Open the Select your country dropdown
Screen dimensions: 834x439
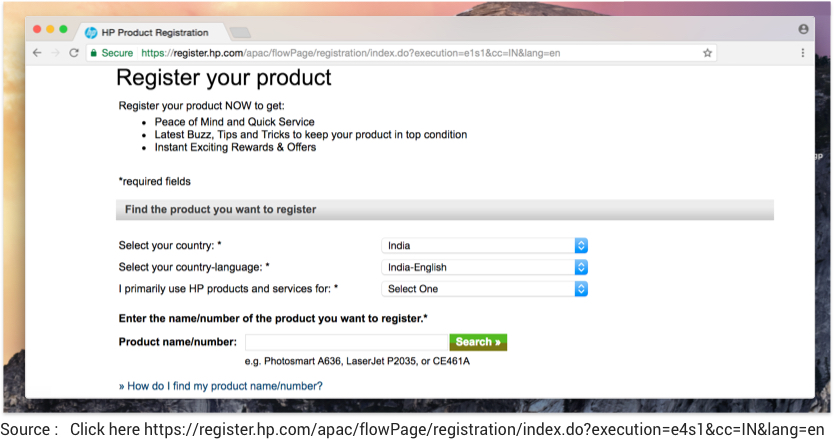tap(485, 245)
